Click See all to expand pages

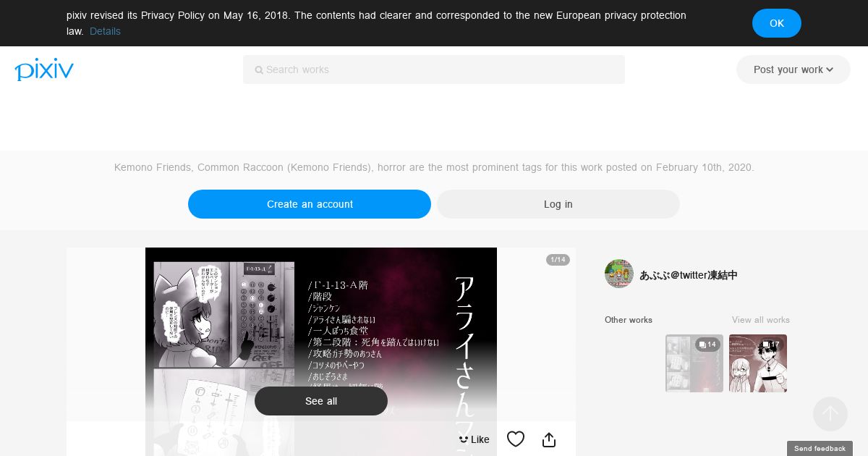321,401
